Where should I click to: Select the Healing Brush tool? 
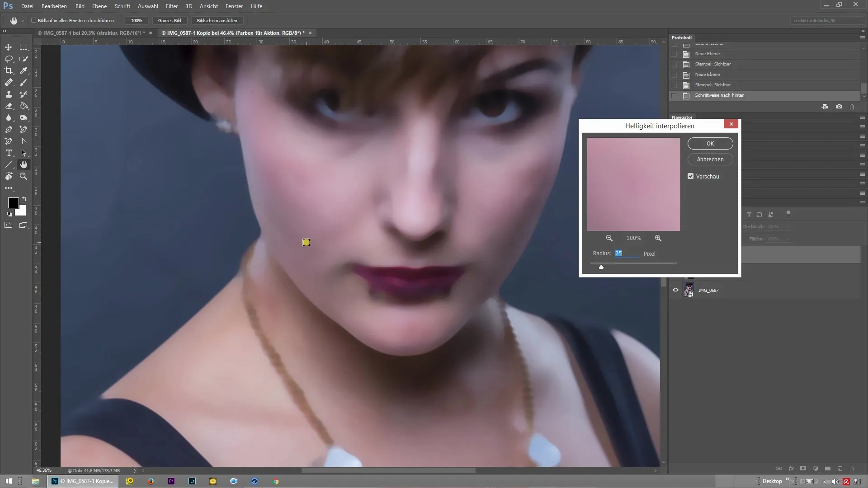point(9,82)
